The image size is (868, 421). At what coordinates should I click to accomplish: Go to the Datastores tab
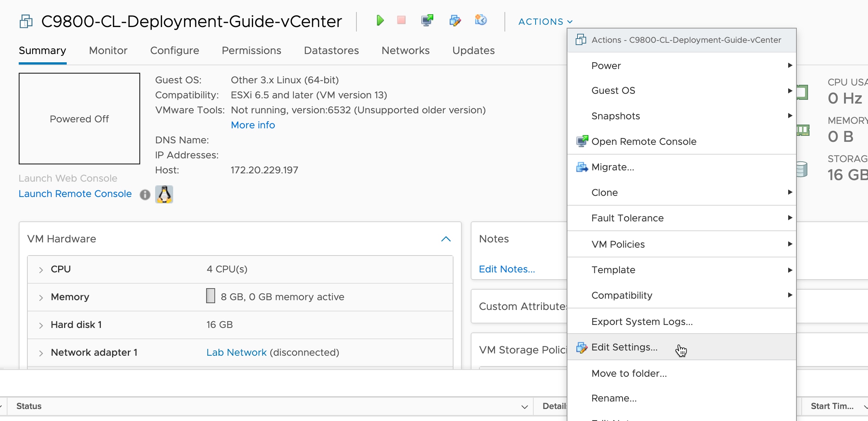(331, 51)
